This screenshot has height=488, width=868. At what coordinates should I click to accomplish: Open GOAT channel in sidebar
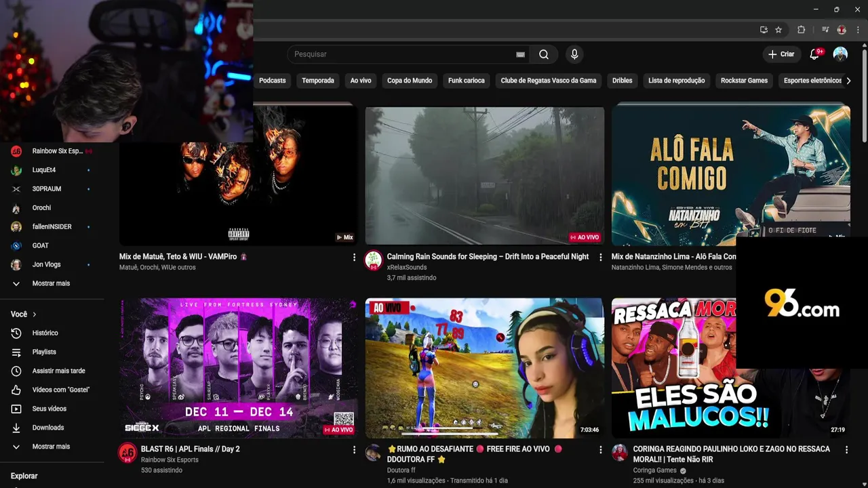pyautogui.click(x=52, y=246)
